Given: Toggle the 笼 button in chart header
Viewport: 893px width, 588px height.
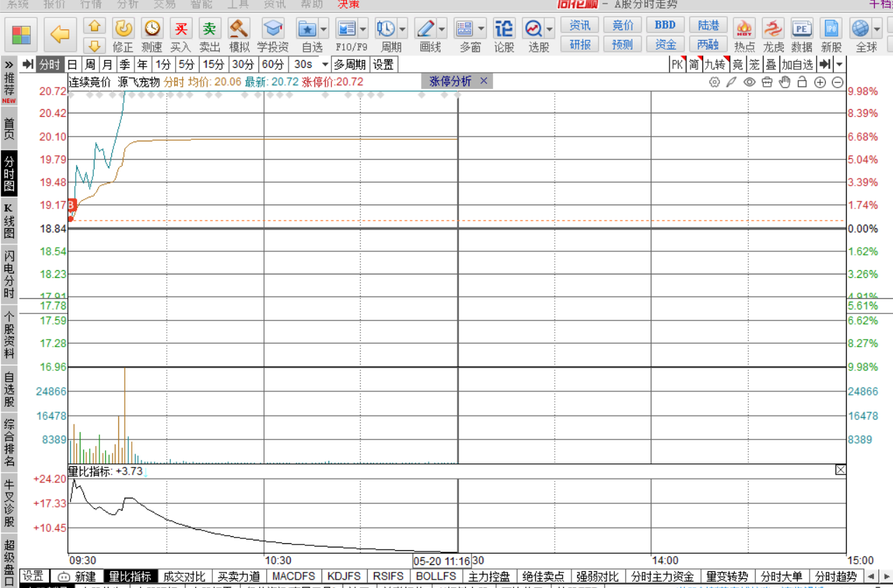Looking at the screenshot, I should (754, 64).
